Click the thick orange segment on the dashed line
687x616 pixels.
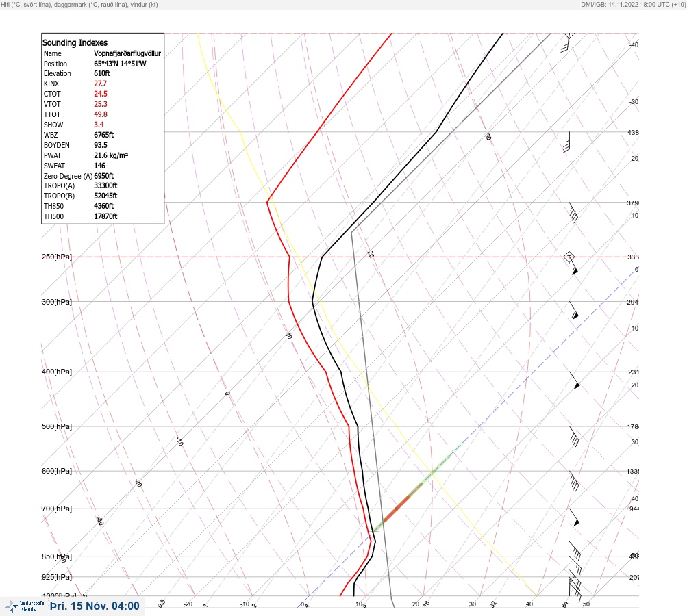click(x=397, y=509)
